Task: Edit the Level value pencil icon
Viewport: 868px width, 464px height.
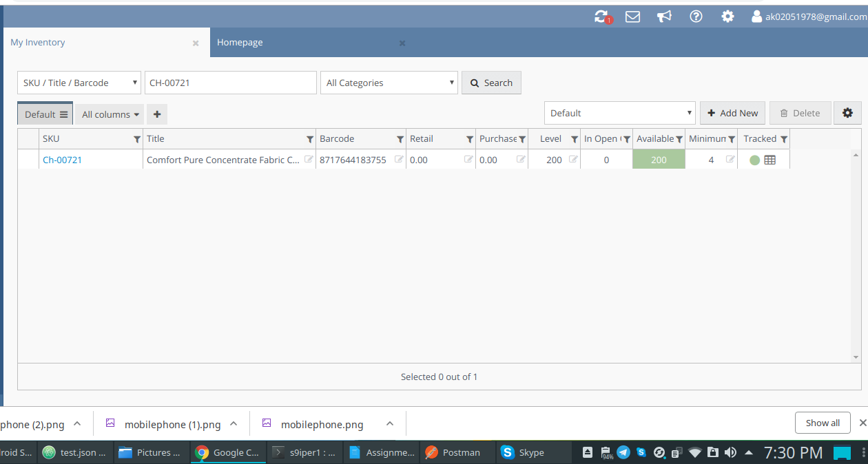Action: [573, 159]
